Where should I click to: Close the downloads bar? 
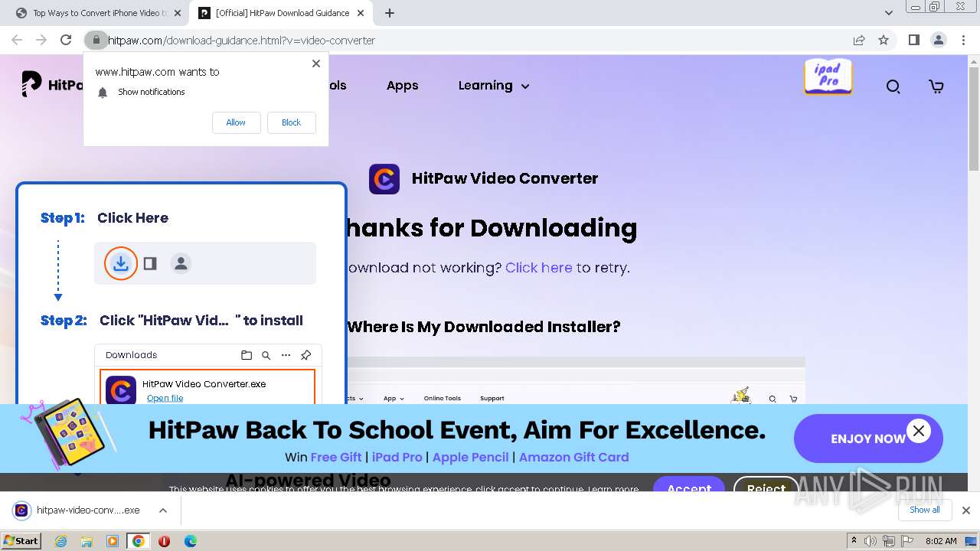[x=965, y=510]
